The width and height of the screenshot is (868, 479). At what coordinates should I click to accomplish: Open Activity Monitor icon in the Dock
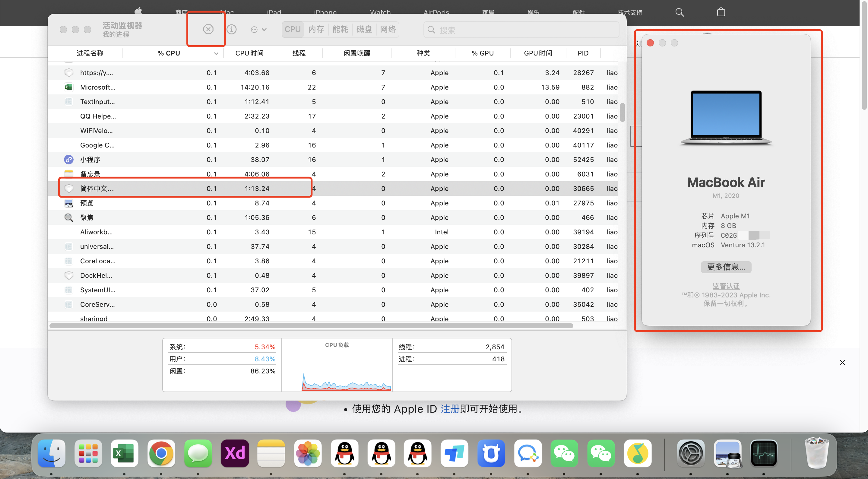(764, 453)
